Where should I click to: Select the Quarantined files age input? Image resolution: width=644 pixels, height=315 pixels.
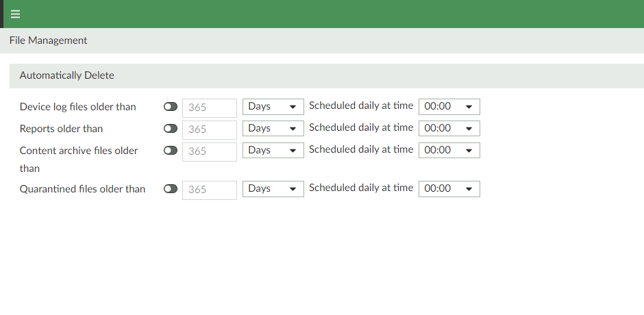point(209,190)
